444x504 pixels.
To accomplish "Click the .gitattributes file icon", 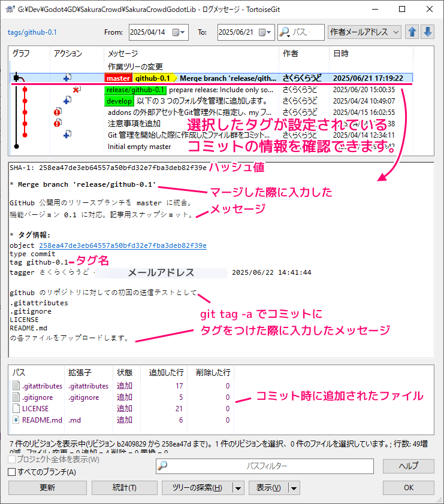I will point(17,386).
